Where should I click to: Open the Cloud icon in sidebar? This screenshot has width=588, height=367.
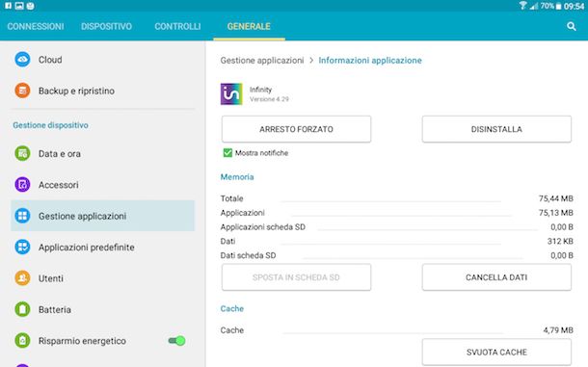click(22, 59)
